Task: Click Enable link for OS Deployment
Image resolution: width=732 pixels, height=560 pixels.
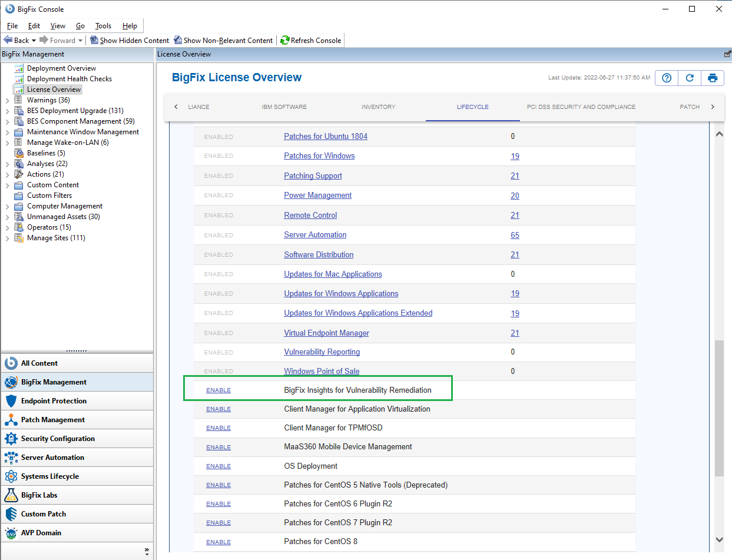Action: point(218,466)
